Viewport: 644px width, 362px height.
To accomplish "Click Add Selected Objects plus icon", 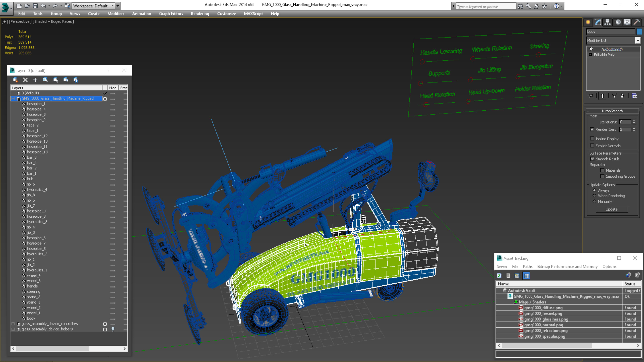I will tap(35, 80).
